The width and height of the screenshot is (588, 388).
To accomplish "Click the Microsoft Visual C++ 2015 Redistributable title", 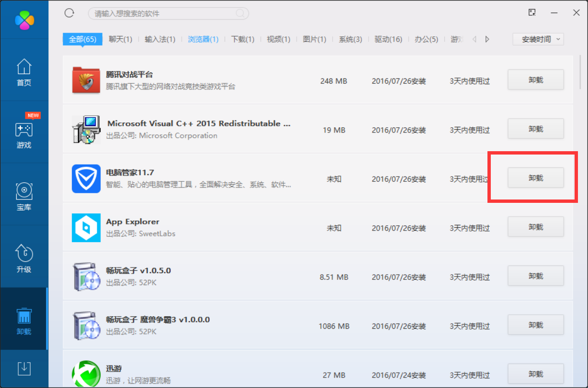I will [x=199, y=123].
